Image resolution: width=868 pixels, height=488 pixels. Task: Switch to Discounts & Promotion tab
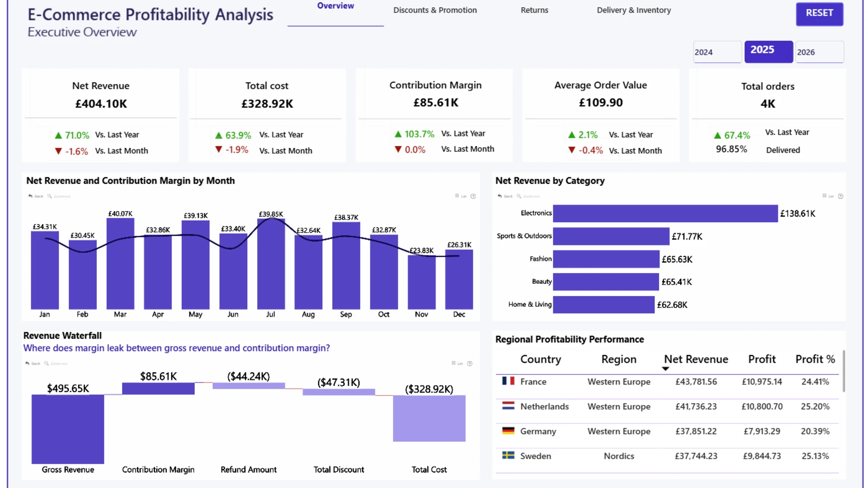tap(435, 10)
